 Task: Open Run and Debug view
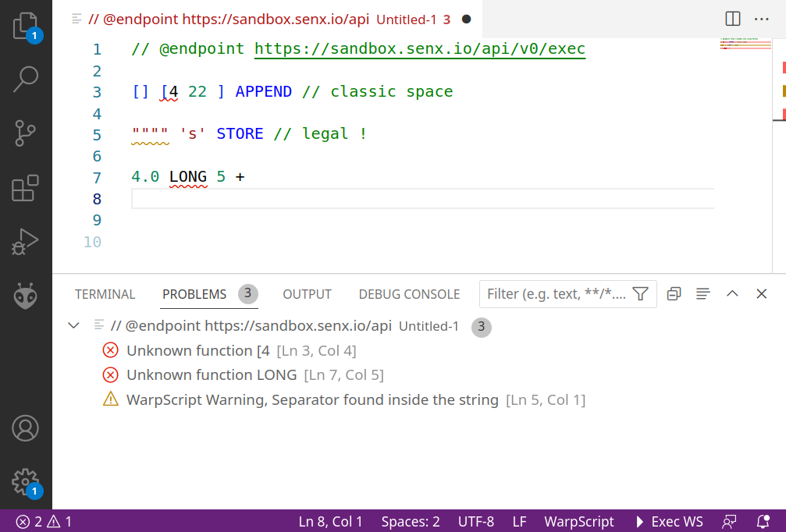(26, 242)
